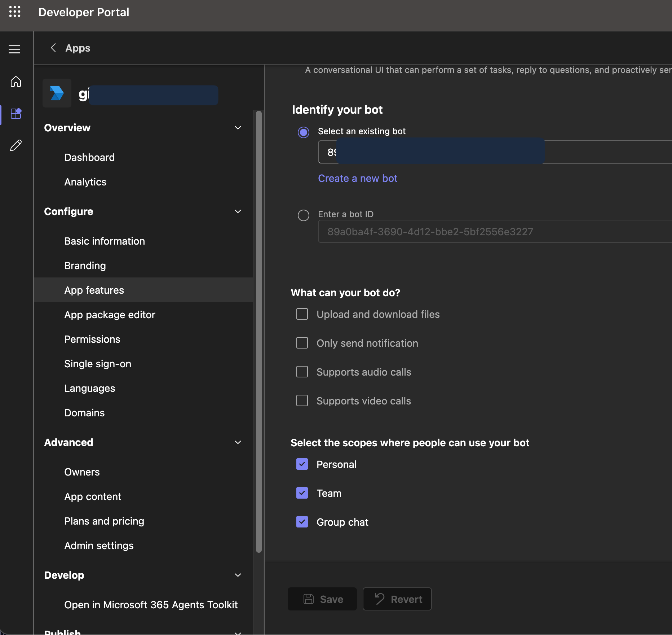Uncheck the Group chat scope
The height and width of the screenshot is (635, 672).
[302, 522]
